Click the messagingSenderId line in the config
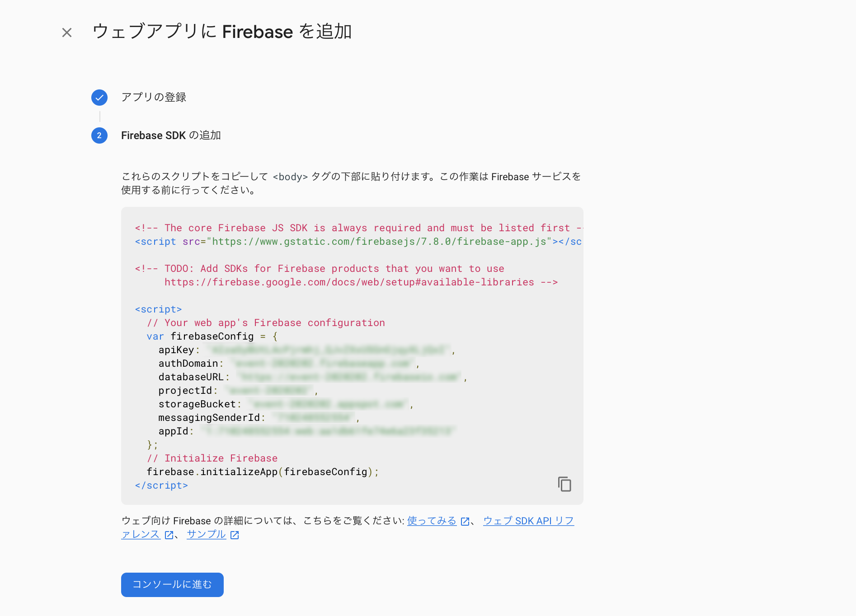Image resolution: width=856 pixels, height=616 pixels. click(x=259, y=418)
